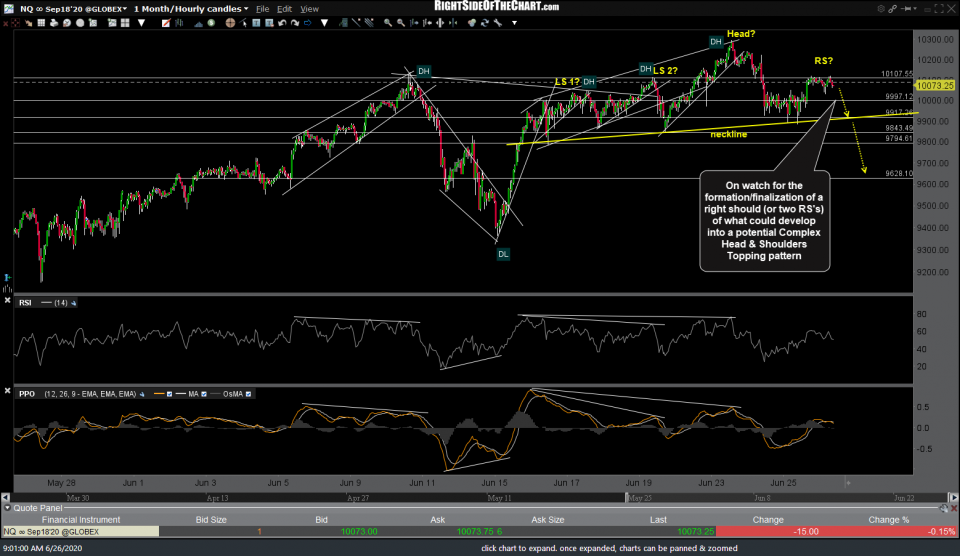Open the File menu

pos(262,9)
